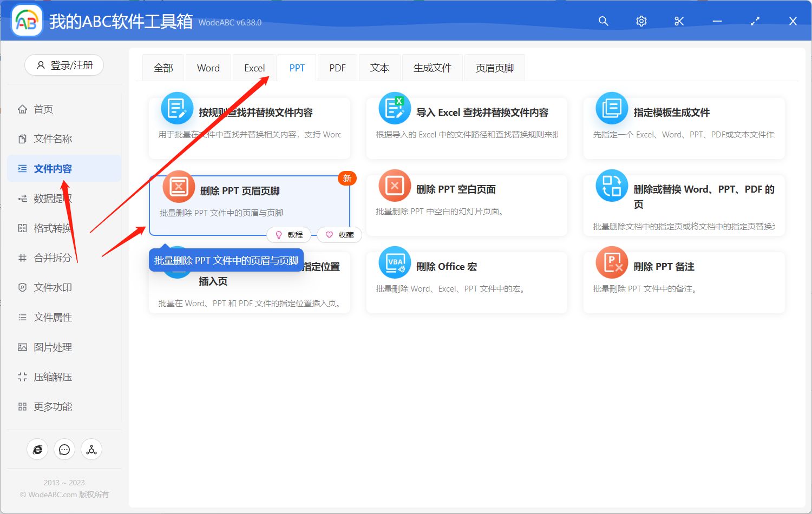Click the settings gear icon
812x514 pixels.
641,21
